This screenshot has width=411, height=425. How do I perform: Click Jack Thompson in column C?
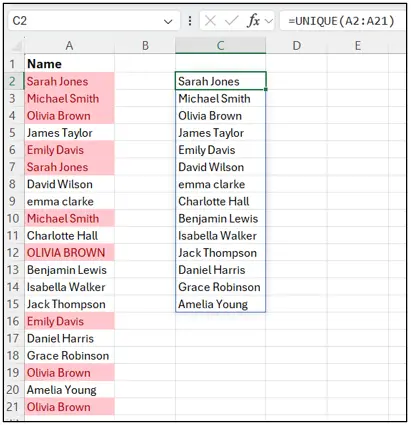[x=220, y=252]
